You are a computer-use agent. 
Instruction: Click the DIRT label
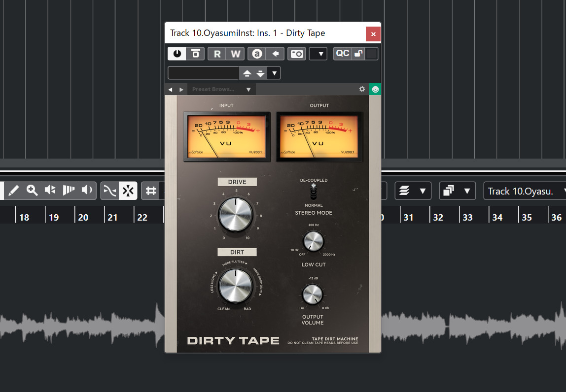pos(237,252)
